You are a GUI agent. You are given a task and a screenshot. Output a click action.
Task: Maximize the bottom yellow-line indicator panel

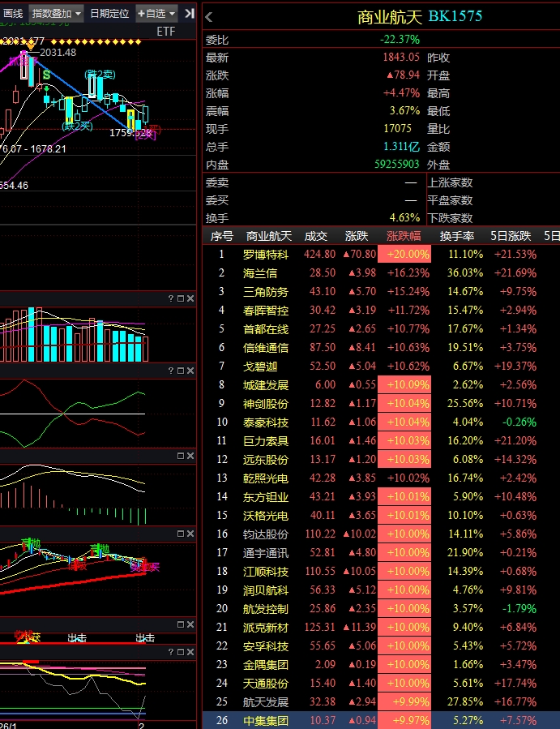(180, 652)
